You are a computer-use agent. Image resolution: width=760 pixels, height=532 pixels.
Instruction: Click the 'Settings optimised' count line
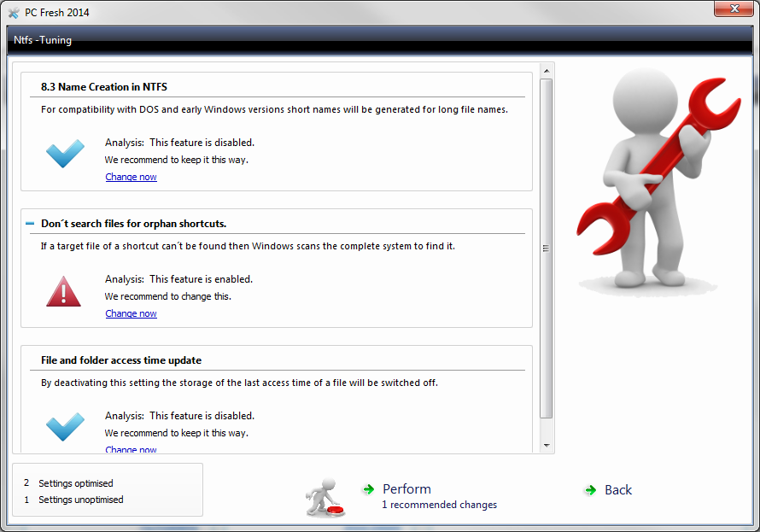tap(68, 483)
